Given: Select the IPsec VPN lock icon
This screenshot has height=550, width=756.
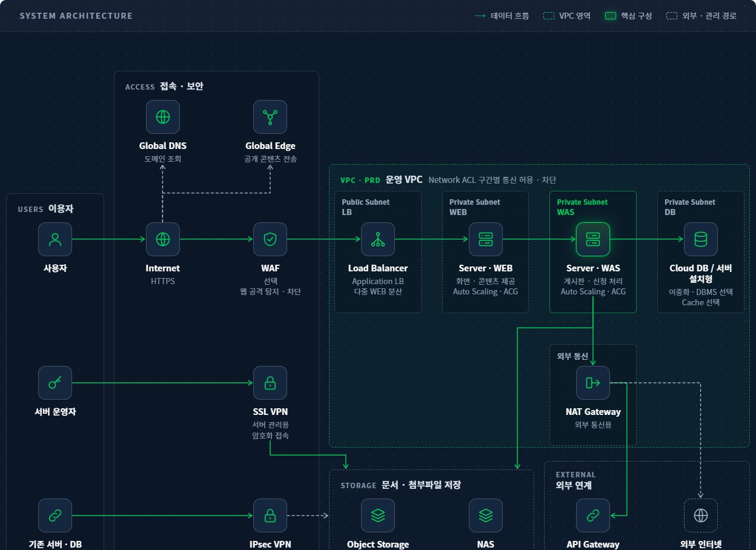Looking at the screenshot, I should [x=270, y=515].
